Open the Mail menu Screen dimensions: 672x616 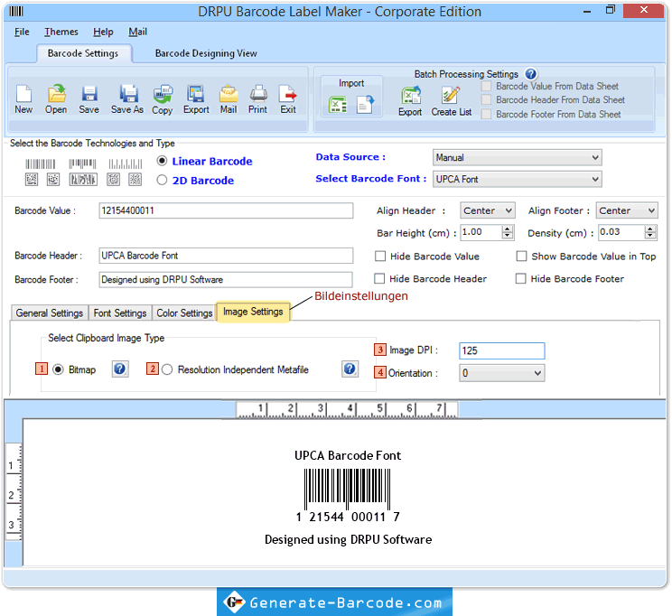[x=137, y=32]
